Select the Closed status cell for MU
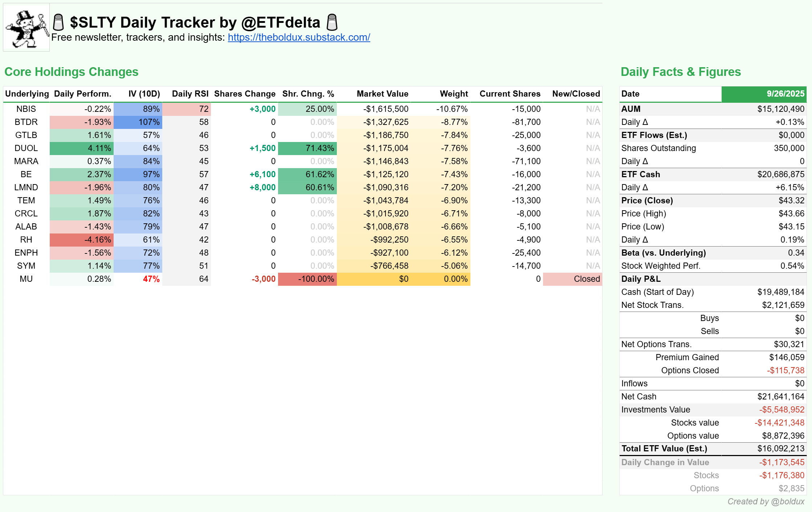The image size is (812, 512). click(x=572, y=279)
